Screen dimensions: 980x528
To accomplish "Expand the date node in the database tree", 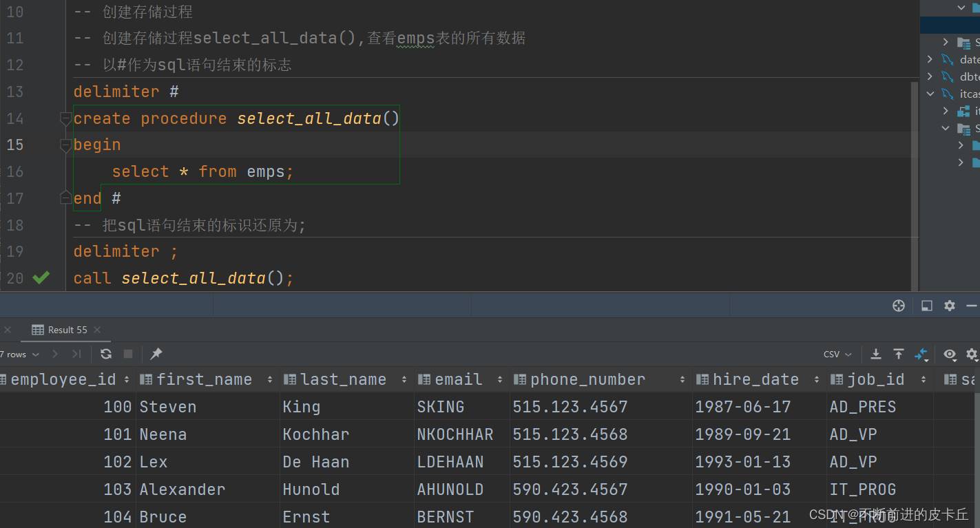I will pyautogui.click(x=930, y=59).
